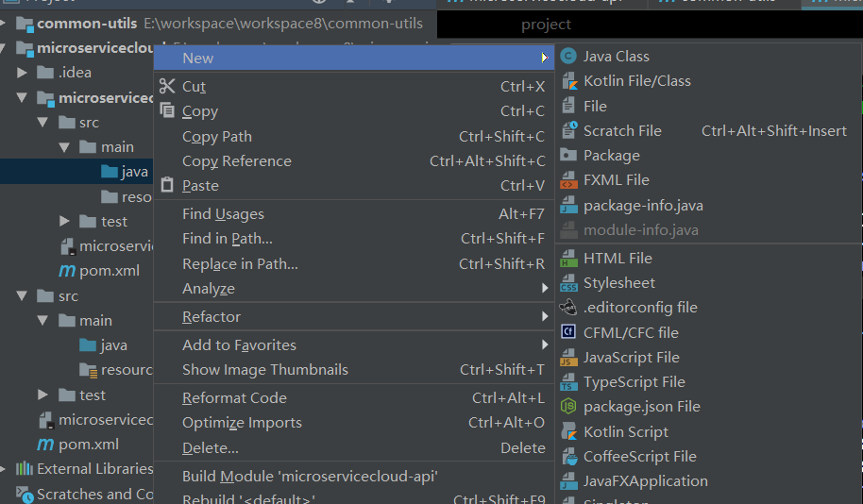Click the Maven icon beside nested pom.xml
This screenshot has height=504, width=863.
point(67,270)
